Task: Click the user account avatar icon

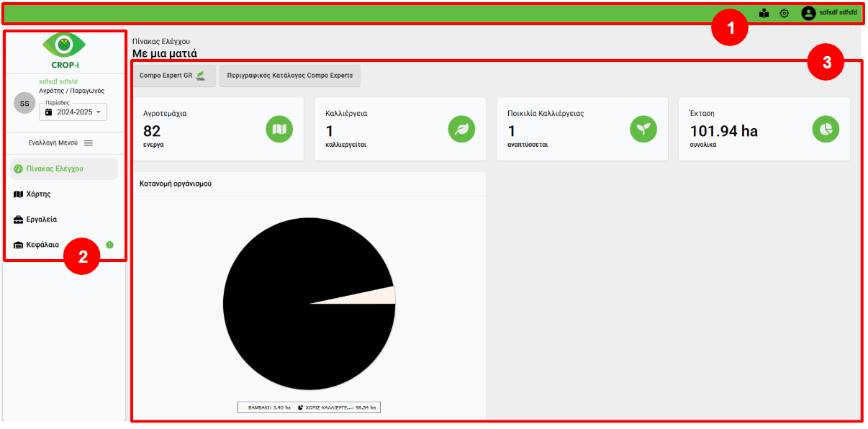Action: coord(808,13)
